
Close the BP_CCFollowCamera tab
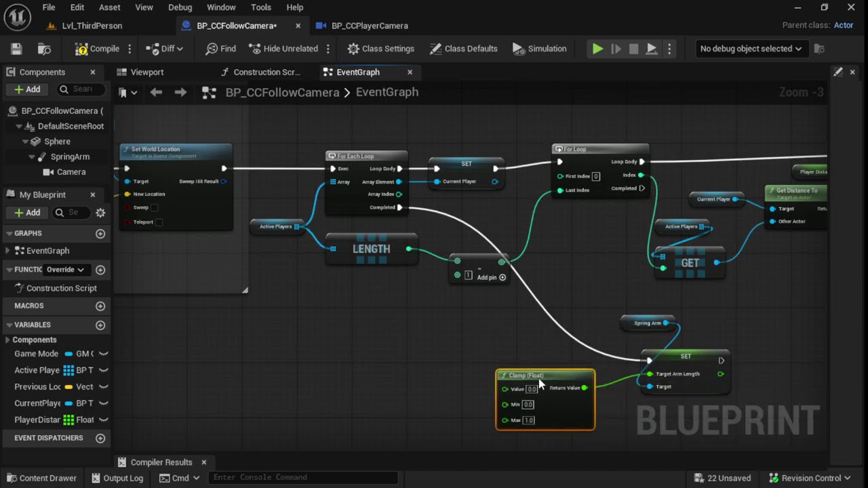coord(298,26)
